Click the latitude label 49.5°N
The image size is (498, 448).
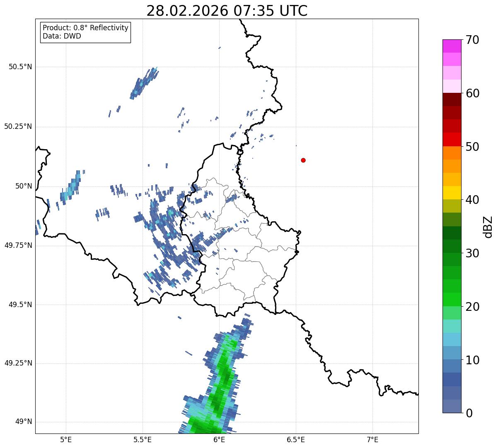(20, 305)
